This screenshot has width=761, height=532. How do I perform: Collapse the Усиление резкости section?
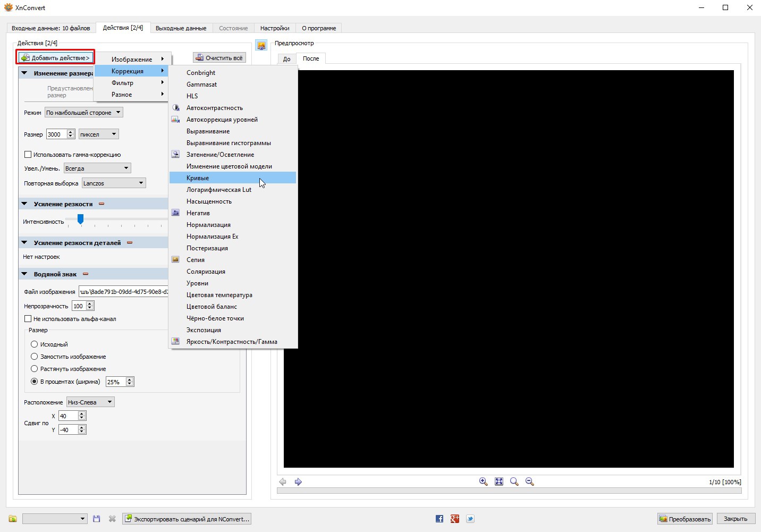pyautogui.click(x=24, y=204)
